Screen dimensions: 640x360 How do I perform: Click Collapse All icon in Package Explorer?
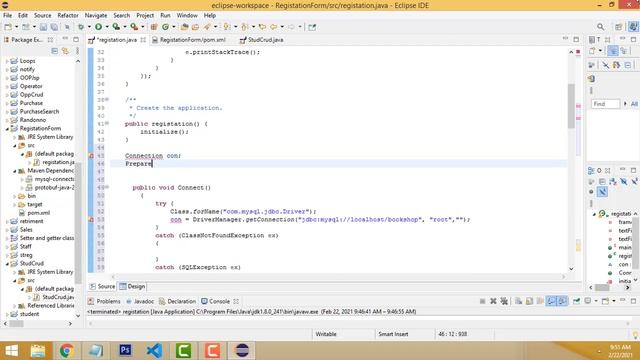55,51
